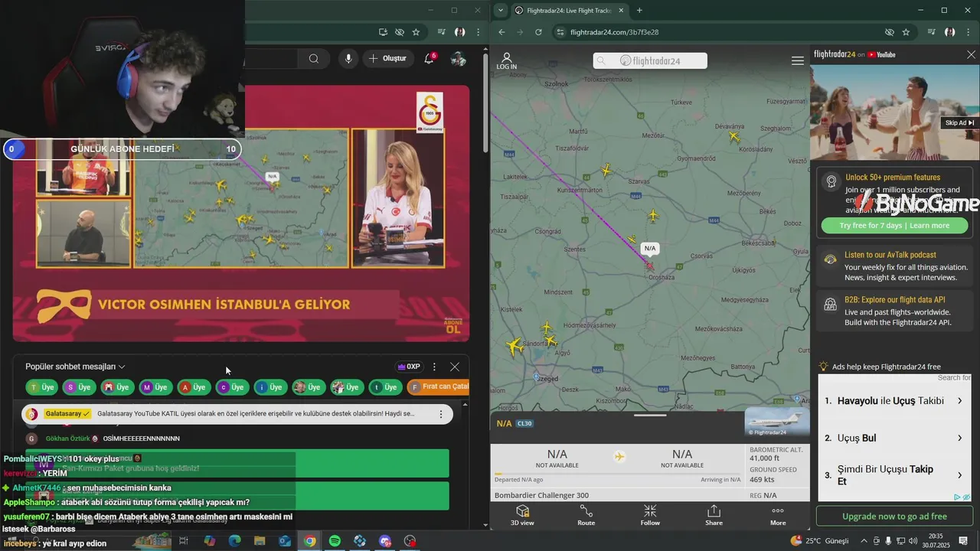The height and width of the screenshot is (551, 980).
Task: Upgrade now to go ad free
Action: tap(894, 517)
